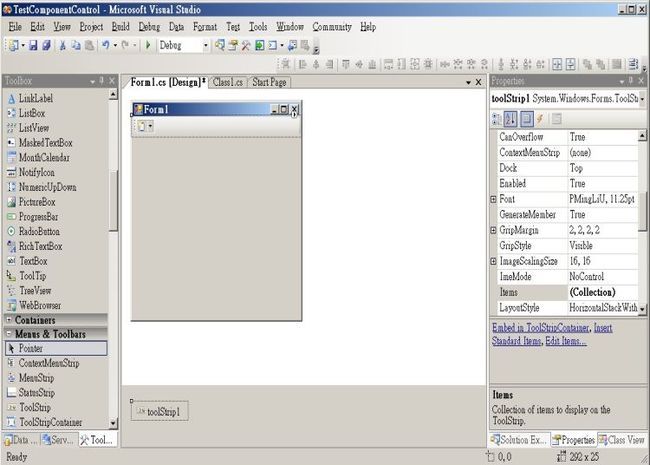The image size is (650, 465).
Task: Click the Embed in ToolStripContainer link
Action: (541, 328)
